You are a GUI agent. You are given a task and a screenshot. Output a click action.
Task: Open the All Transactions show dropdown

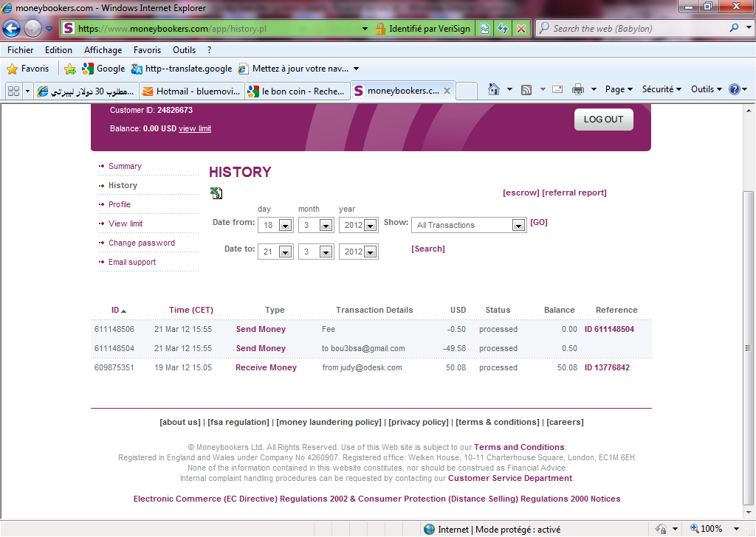point(518,226)
